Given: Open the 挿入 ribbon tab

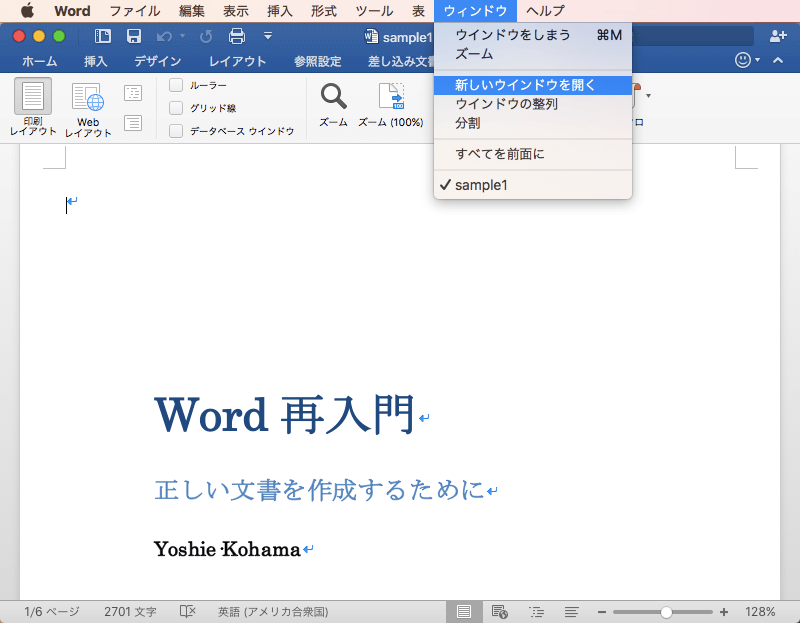Looking at the screenshot, I should click(95, 61).
